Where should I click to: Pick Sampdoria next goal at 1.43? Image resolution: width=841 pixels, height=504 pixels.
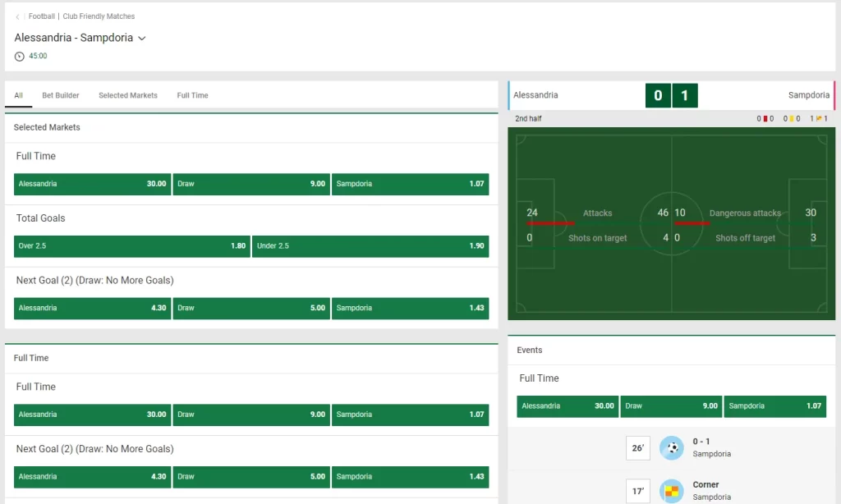pyautogui.click(x=410, y=308)
